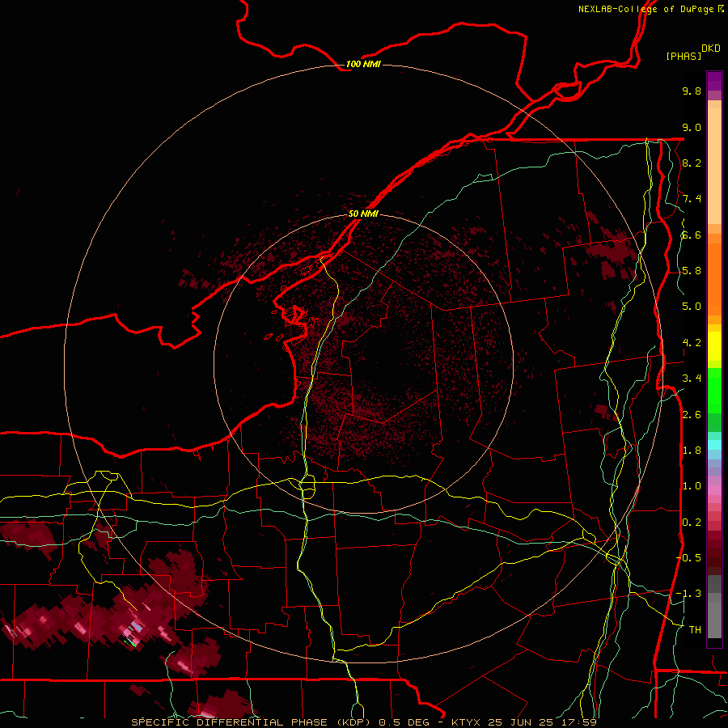Pick the purple segment at color bar top
This screenshot has width=728, height=728.
(714, 81)
